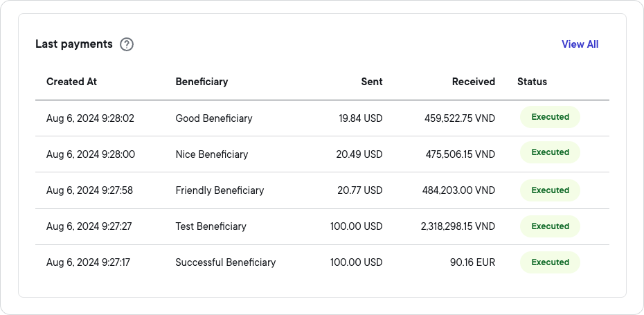Click the Sent column header
Image resolution: width=644 pixels, height=315 pixels.
pos(372,82)
